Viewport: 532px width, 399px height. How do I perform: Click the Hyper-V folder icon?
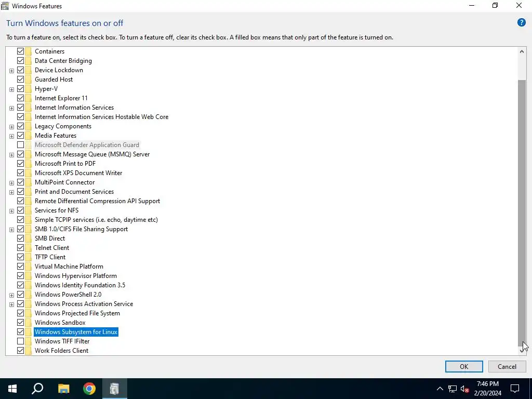[x=28, y=88]
